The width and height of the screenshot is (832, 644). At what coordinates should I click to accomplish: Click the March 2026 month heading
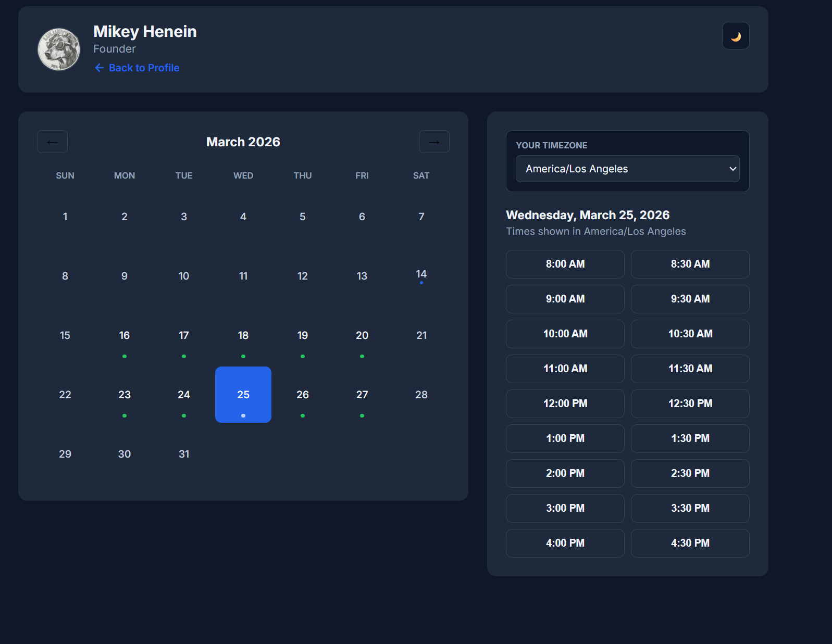[243, 142]
